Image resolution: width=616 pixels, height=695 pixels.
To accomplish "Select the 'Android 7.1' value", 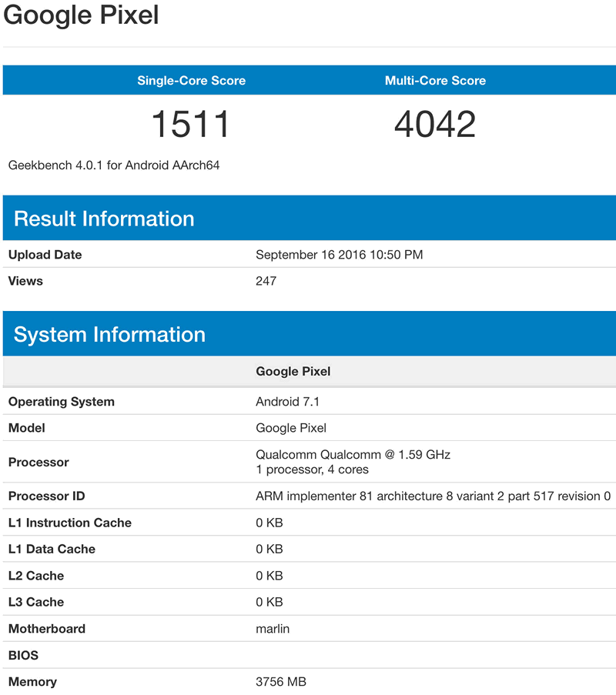I will [287, 402].
